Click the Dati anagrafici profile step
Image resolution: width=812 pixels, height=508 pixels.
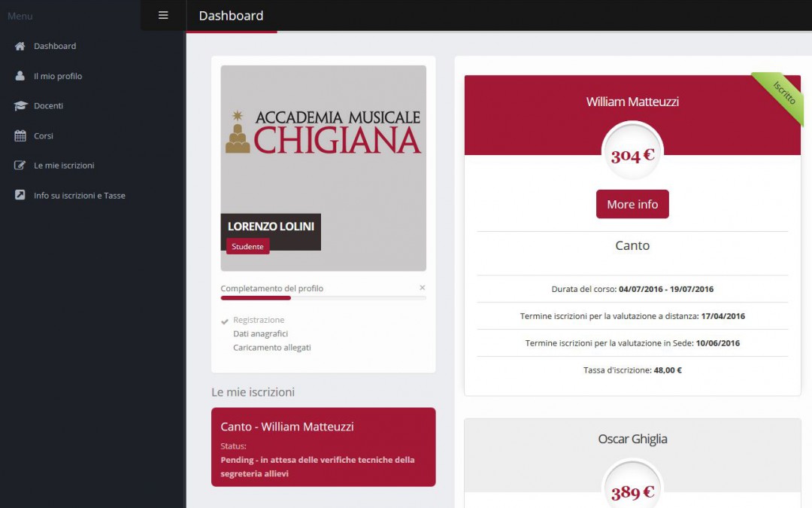260,334
